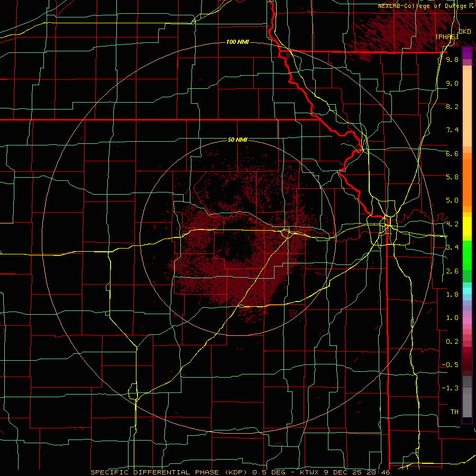Screen dimensions: 476x476
Task: Click the 8.2 color scale value
Action: (452, 106)
